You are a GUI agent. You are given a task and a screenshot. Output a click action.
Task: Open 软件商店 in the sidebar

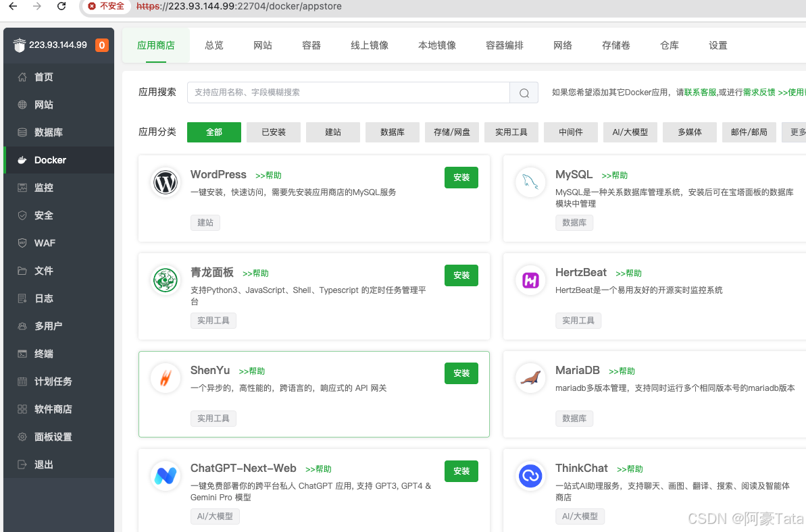(x=59, y=410)
